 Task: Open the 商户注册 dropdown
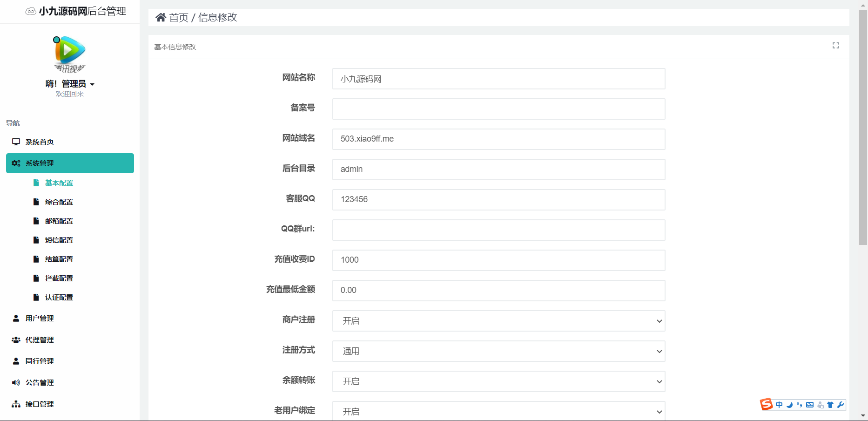tap(498, 321)
